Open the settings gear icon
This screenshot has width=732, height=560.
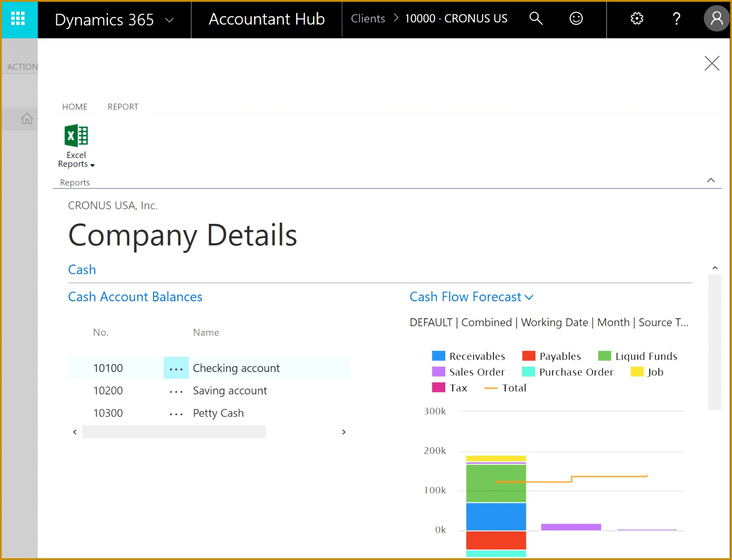pyautogui.click(x=637, y=18)
